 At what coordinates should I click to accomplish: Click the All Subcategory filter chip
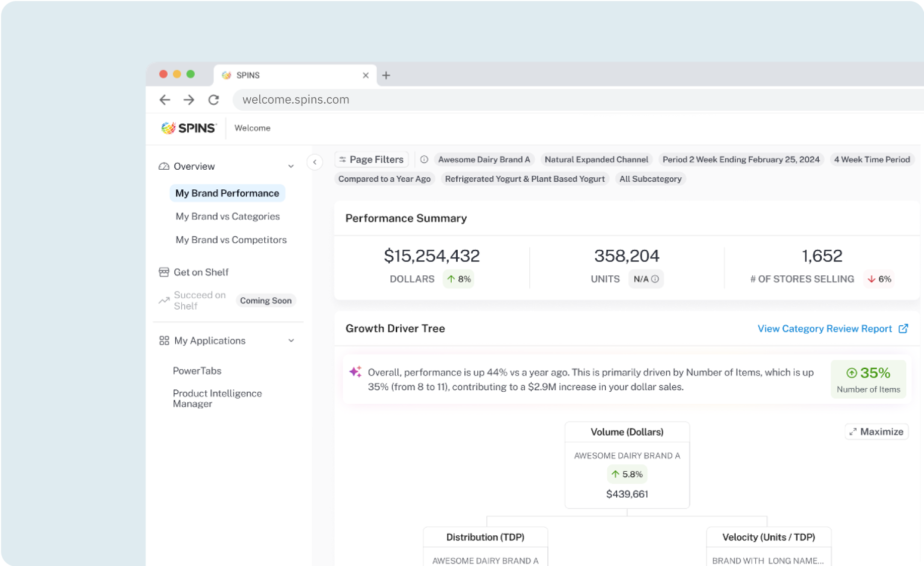coord(650,179)
